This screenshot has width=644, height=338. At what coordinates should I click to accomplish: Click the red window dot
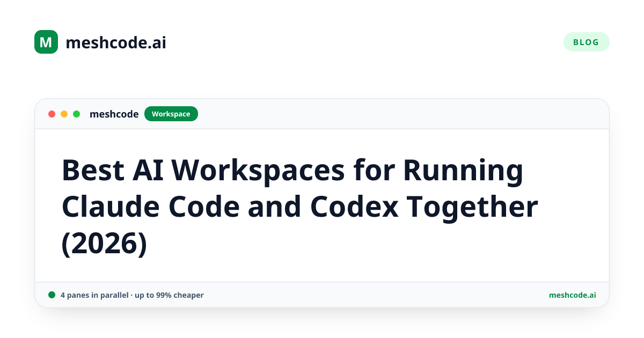coord(52,114)
